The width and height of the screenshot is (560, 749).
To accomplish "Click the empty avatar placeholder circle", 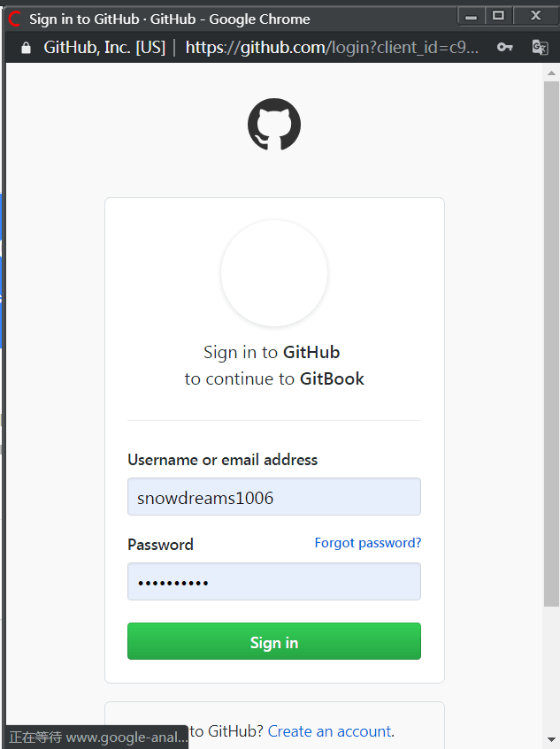I will point(274,272).
